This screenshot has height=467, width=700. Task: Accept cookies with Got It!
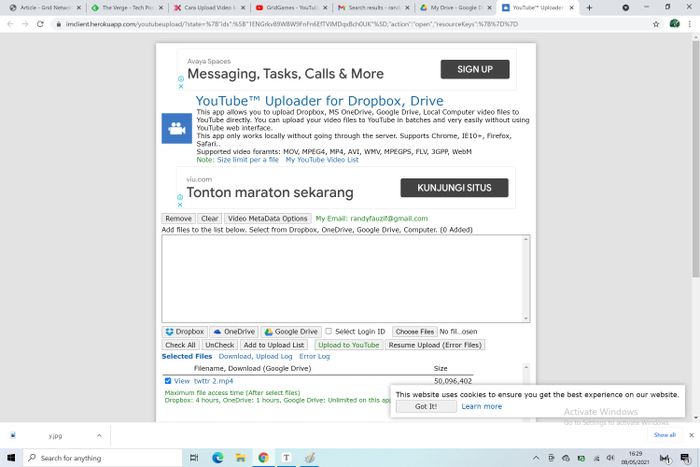426,406
